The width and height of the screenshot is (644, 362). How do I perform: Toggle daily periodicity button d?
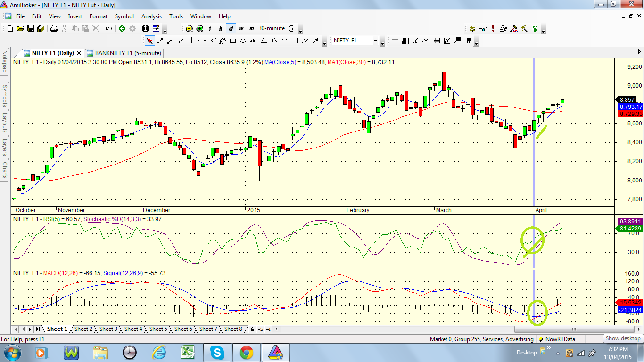(x=231, y=28)
